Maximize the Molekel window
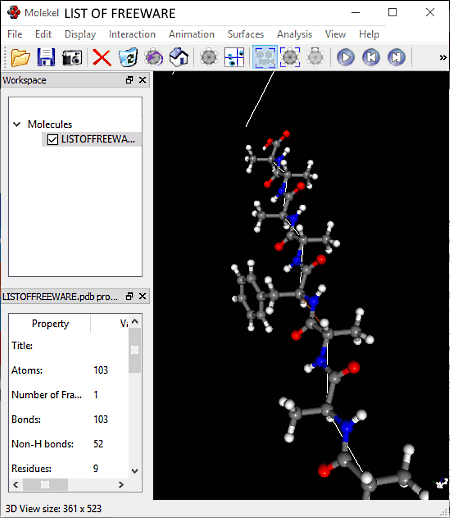Image resolution: width=450 pixels, height=518 pixels. [x=393, y=13]
